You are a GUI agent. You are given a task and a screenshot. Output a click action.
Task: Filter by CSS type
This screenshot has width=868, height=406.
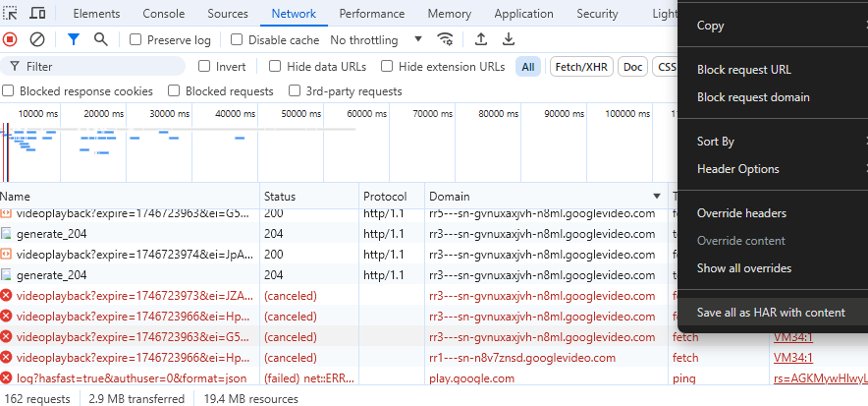666,67
